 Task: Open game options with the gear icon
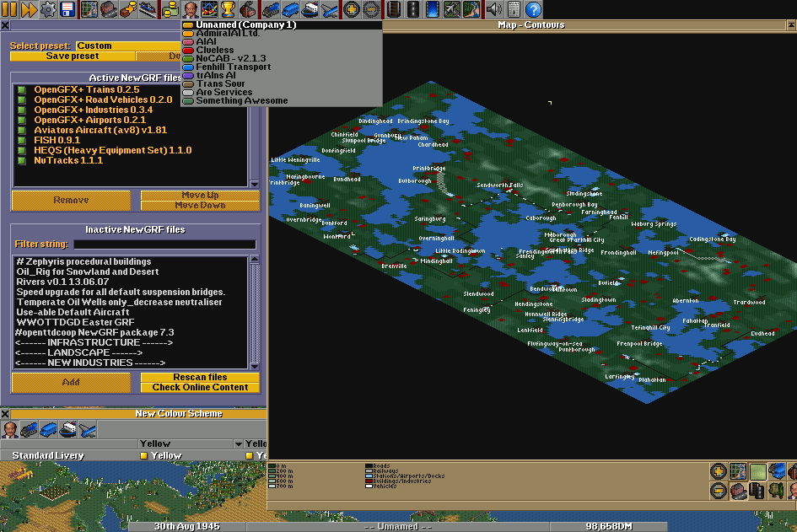pyautogui.click(x=48, y=9)
